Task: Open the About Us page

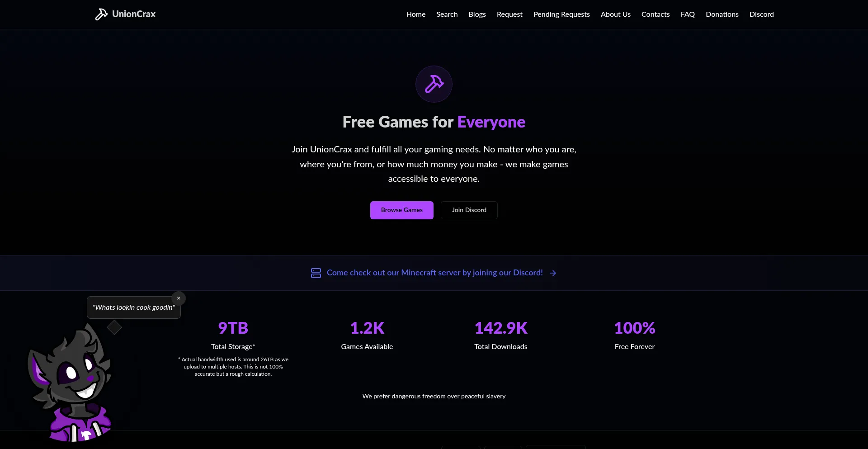Action: pos(616,14)
